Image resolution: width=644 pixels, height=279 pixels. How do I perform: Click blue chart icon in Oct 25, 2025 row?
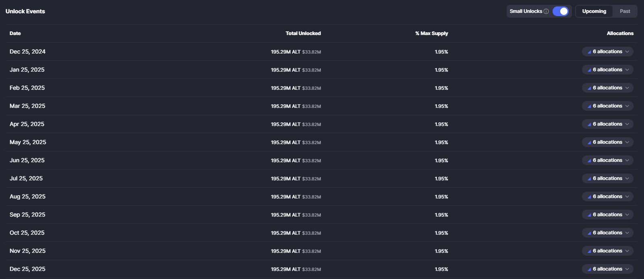coord(589,233)
